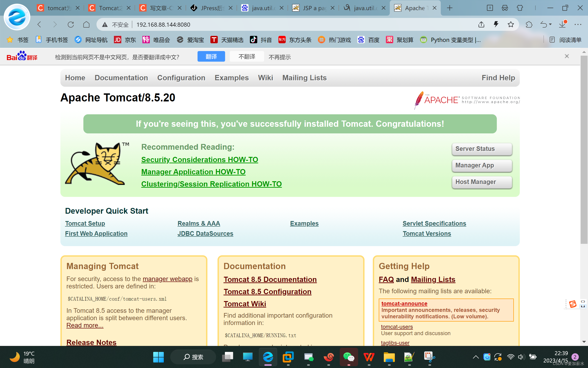Click the share icon in address bar
588x368 pixels.
pos(481,25)
